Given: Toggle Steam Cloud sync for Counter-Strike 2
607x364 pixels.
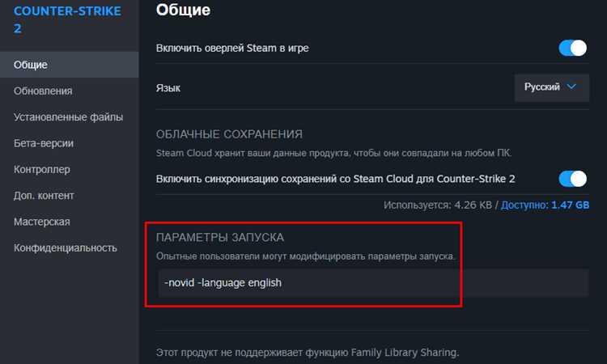Looking at the screenshot, I should click(x=572, y=179).
